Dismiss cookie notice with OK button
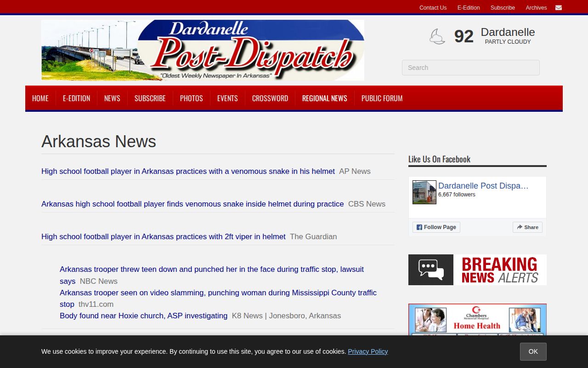Viewport: 588px width, 368px height. [x=533, y=351]
